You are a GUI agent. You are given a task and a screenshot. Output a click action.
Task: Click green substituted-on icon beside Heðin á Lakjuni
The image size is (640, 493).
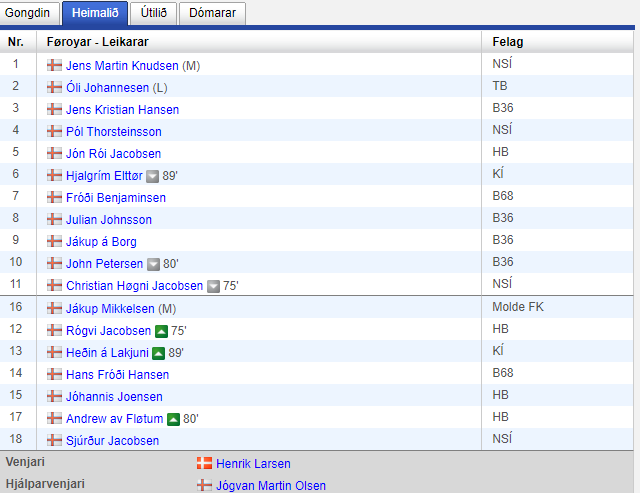[159, 353]
